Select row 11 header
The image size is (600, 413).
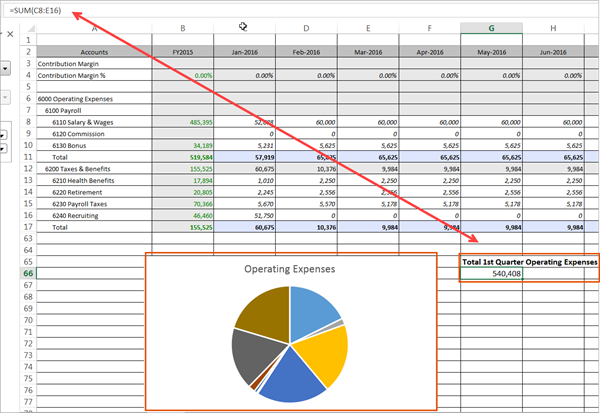point(28,157)
